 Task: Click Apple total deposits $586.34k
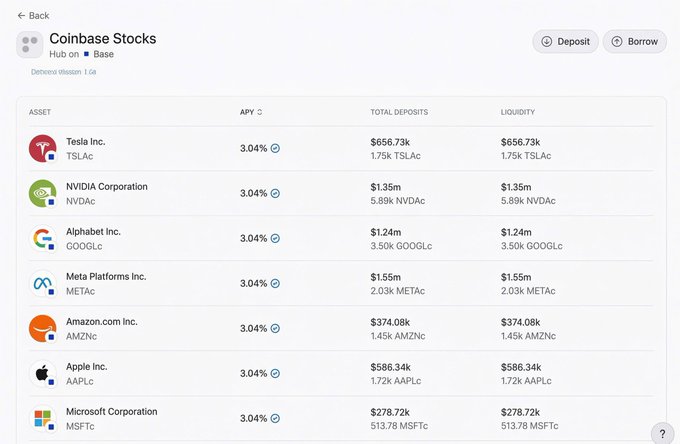coord(390,367)
